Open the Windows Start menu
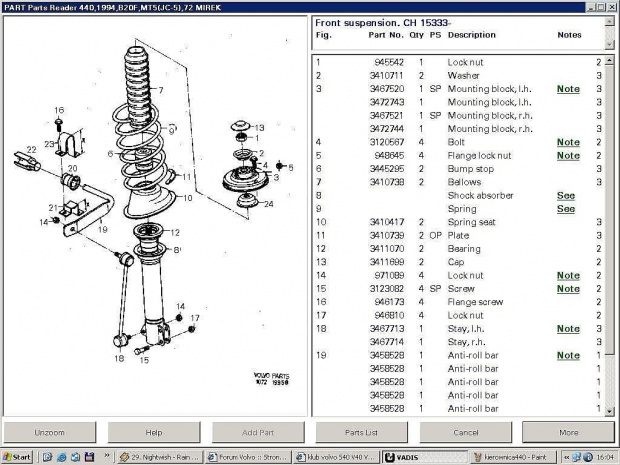The height and width of the screenshot is (465, 620). pos(17,457)
